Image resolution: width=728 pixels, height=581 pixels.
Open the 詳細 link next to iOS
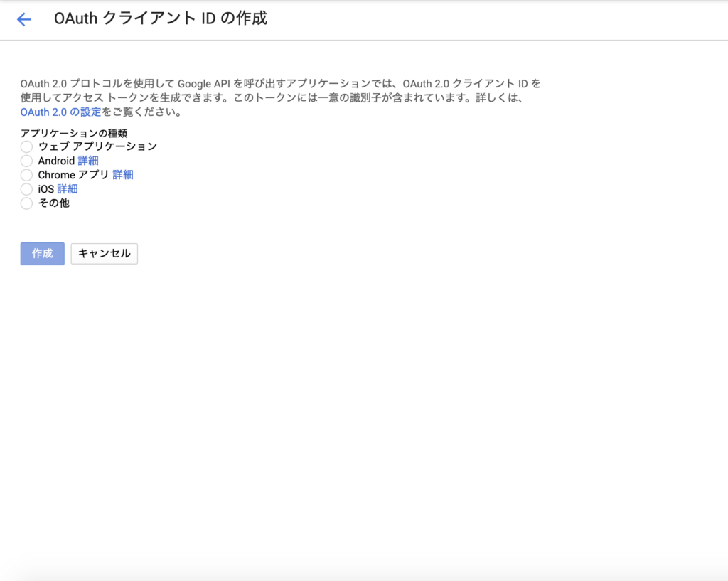coord(68,189)
